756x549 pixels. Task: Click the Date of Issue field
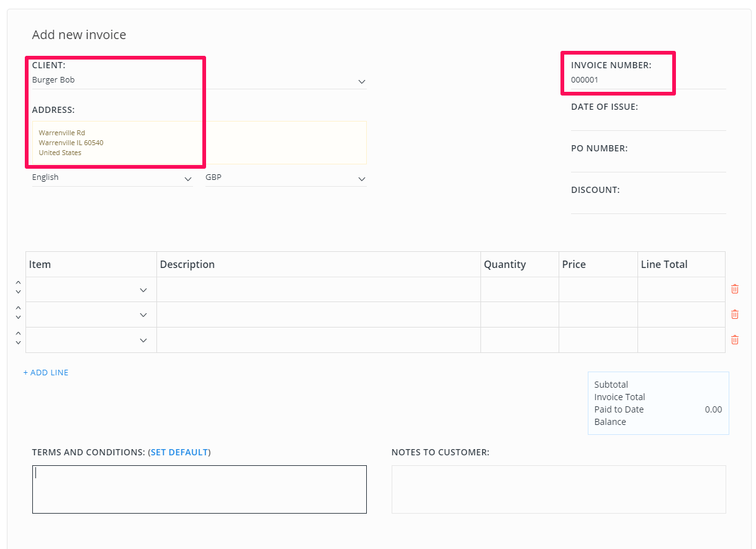click(x=649, y=122)
